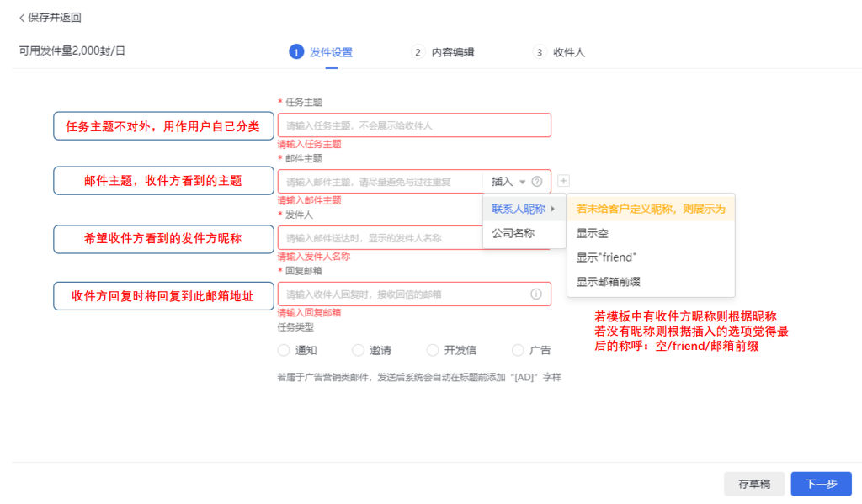This screenshot has height=504, width=862.
Task: Select the 通知 task type radio button
Action: [284, 350]
